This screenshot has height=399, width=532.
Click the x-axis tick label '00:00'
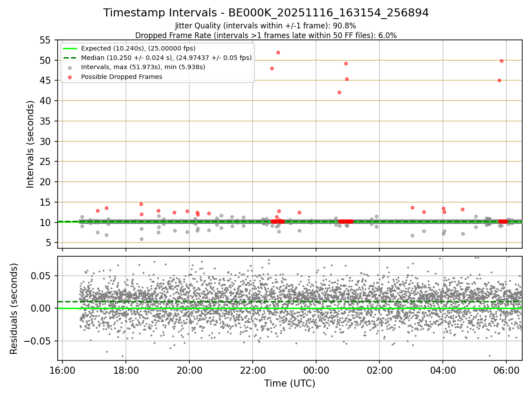click(316, 370)
